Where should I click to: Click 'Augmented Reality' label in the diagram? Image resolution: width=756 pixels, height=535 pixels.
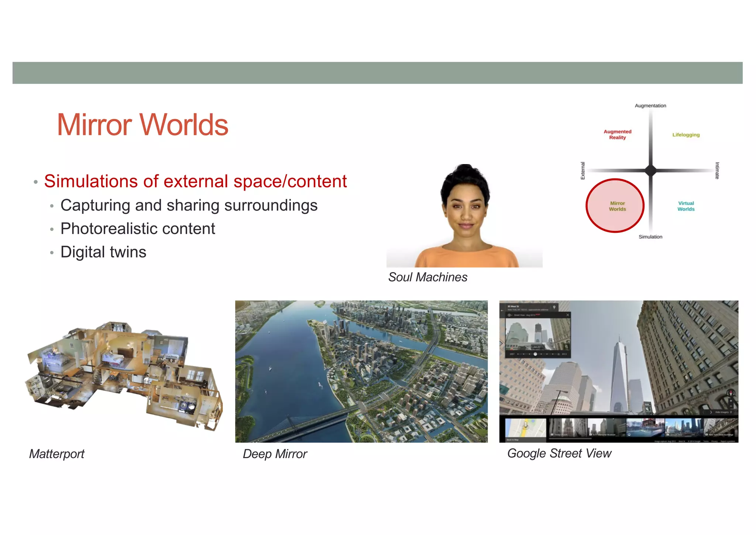618,134
